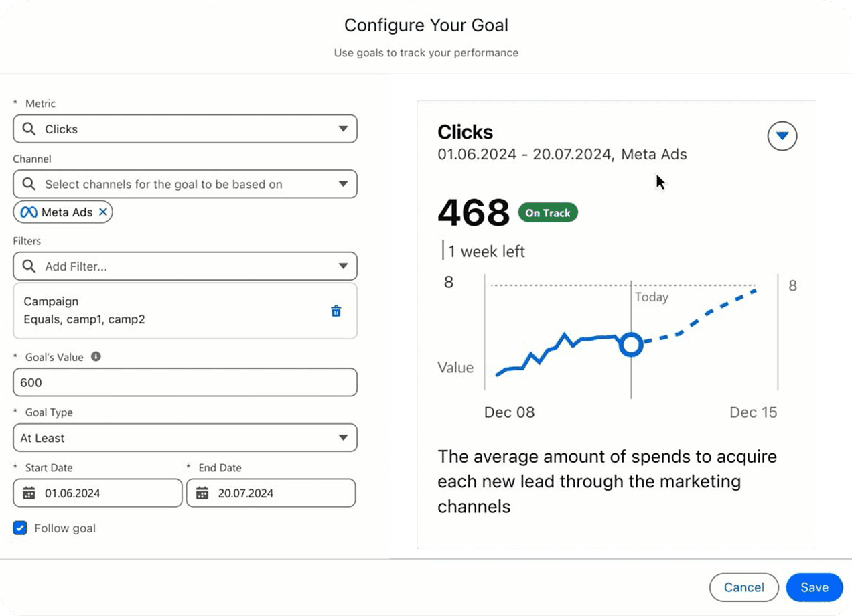Cancel the goal configuration
This screenshot has height=616, width=852.
[743, 587]
